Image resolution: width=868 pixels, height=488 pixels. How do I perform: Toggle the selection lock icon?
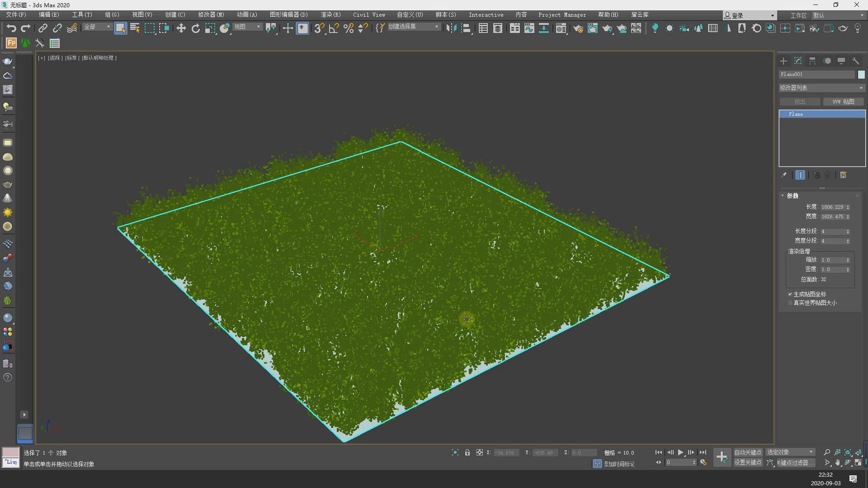[467, 452]
